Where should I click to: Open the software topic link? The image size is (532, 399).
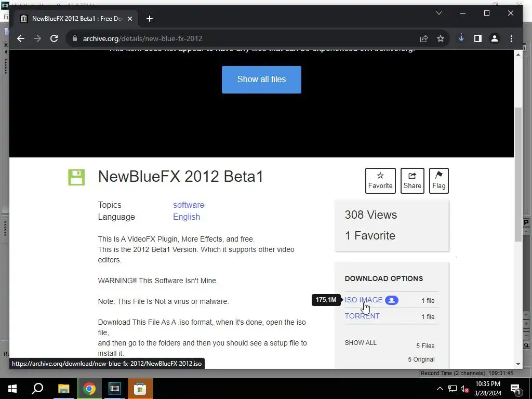(x=189, y=205)
